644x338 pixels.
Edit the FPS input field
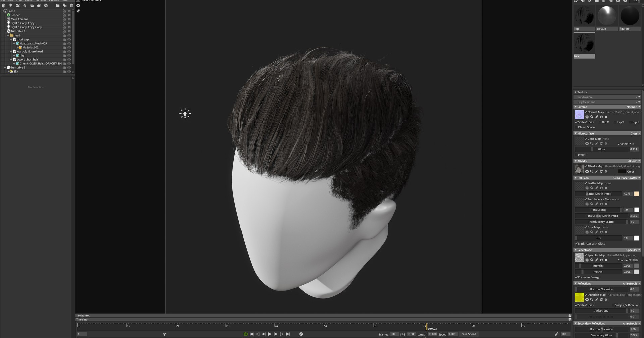tap(411, 334)
